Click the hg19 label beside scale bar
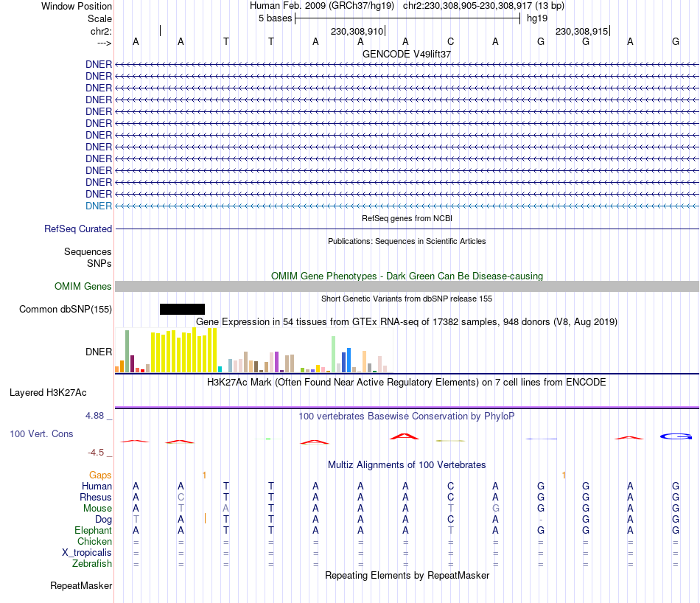The image size is (700, 603). click(537, 18)
